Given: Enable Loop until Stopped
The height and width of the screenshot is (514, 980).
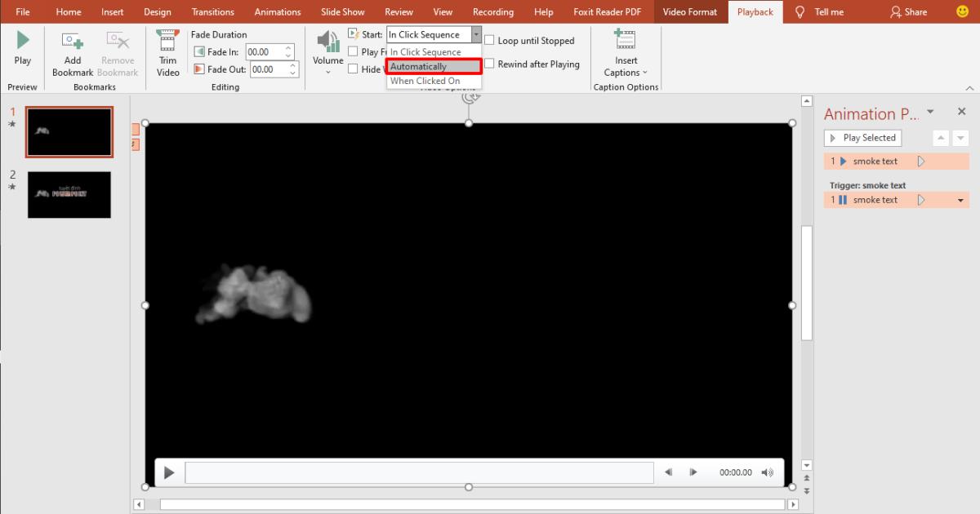Looking at the screenshot, I should pos(490,41).
